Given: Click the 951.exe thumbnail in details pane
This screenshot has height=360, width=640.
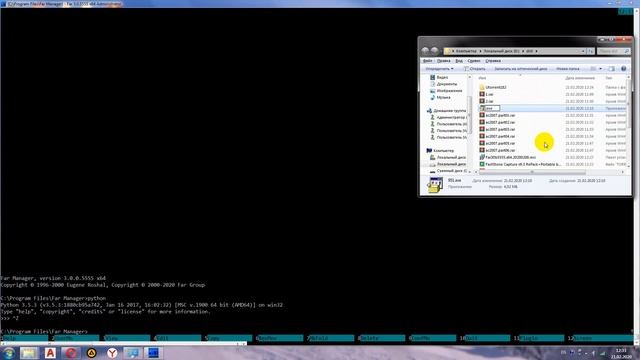Looking at the screenshot, I should [x=435, y=185].
